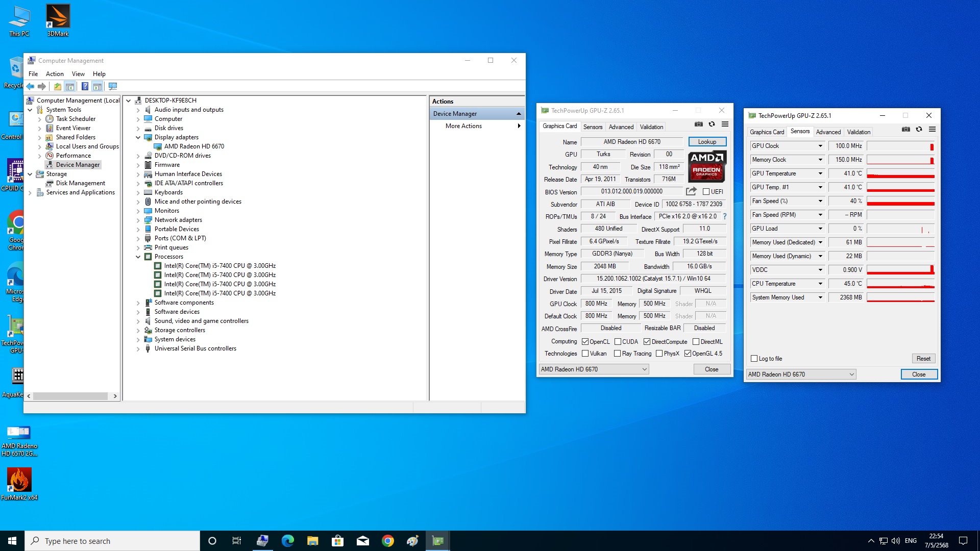
Task: Open the FurMark2 x64 desktop shortcut
Action: pos(19,484)
